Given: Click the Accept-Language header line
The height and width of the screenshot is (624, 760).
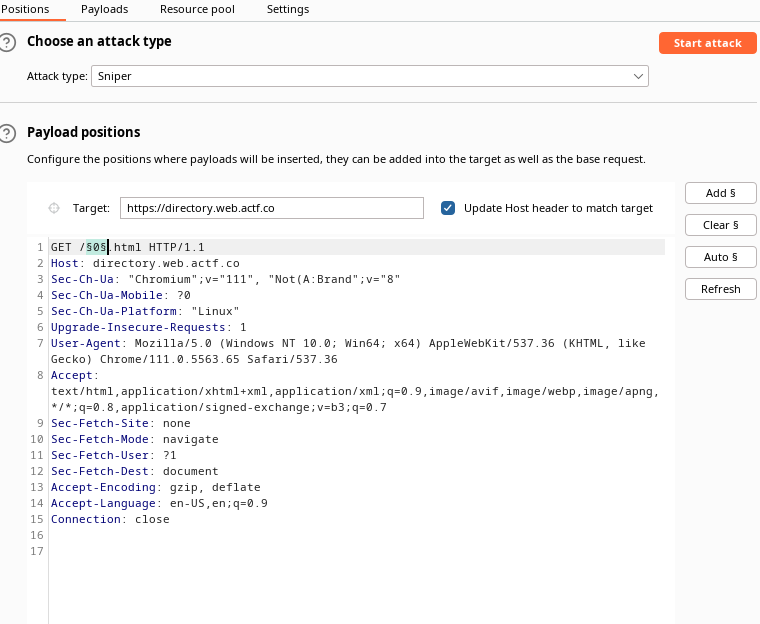Looking at the screenshot, I should pos(159,503).
